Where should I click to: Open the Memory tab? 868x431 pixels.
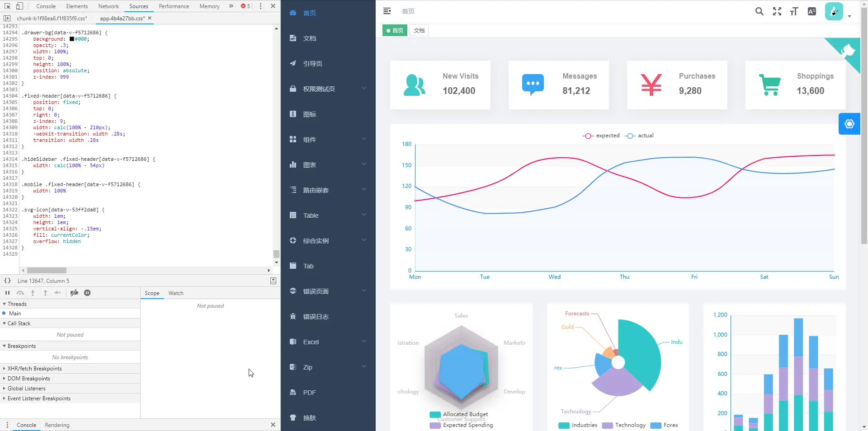pos(210,6)
